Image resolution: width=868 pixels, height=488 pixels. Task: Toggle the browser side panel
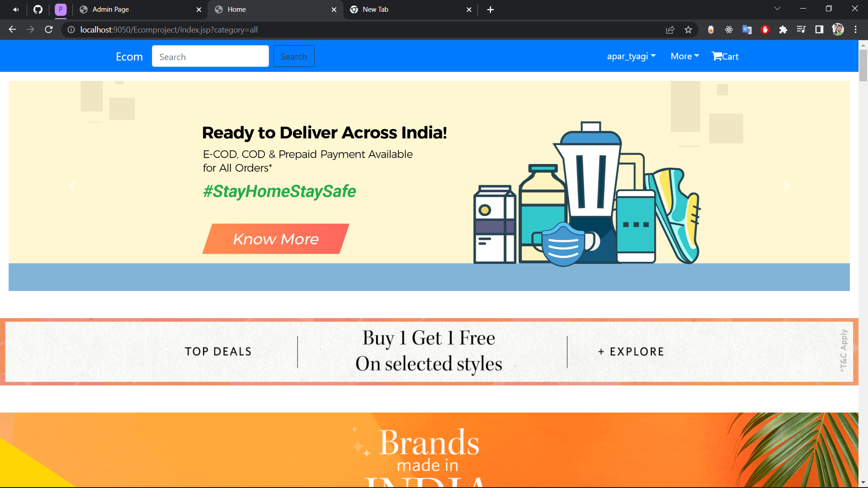[x=819, y=30]
